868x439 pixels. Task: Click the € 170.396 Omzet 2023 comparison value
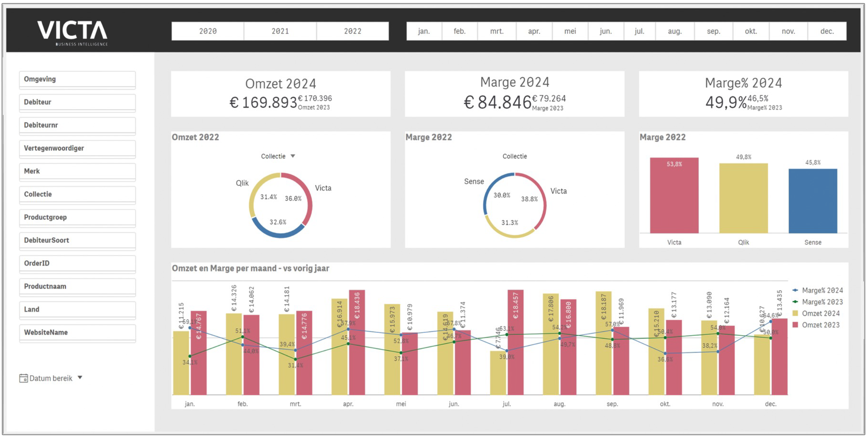(315, 98)
